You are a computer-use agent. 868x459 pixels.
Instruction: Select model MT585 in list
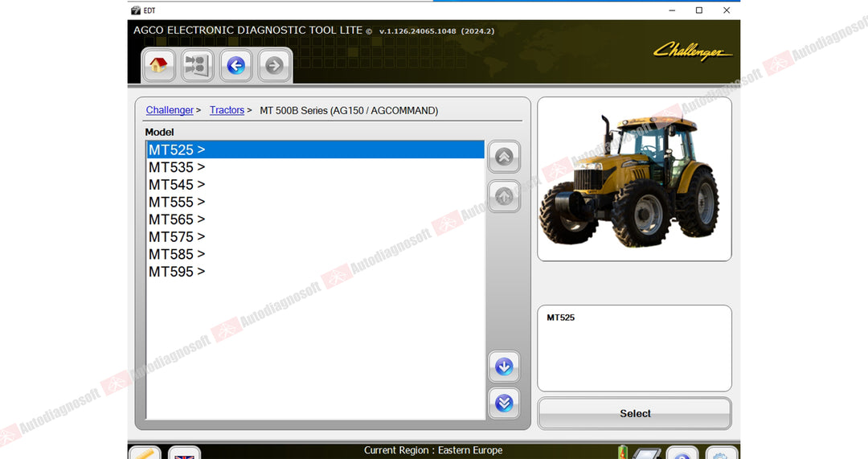tap(316, 254)
